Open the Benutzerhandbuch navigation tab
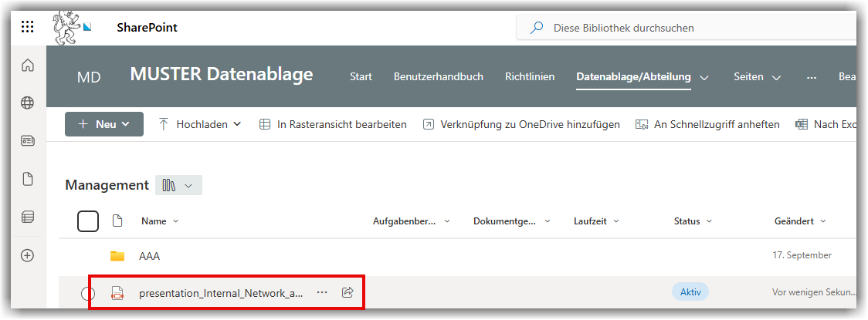The image size is (868, 320). point(438,77)
